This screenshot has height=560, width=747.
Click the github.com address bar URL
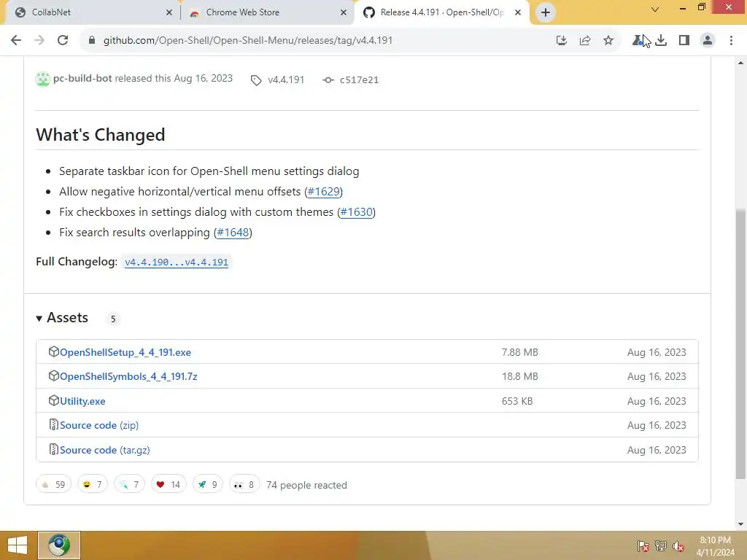[248, 41]
